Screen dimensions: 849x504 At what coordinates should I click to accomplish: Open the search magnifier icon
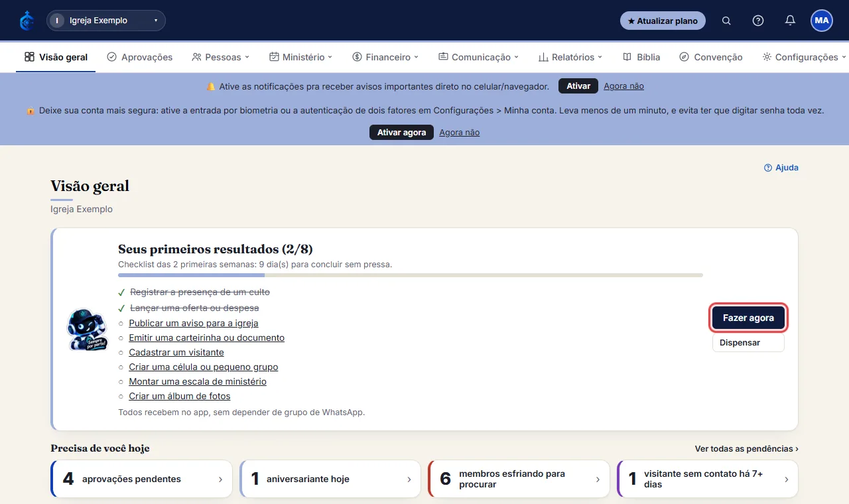(726, 21)
